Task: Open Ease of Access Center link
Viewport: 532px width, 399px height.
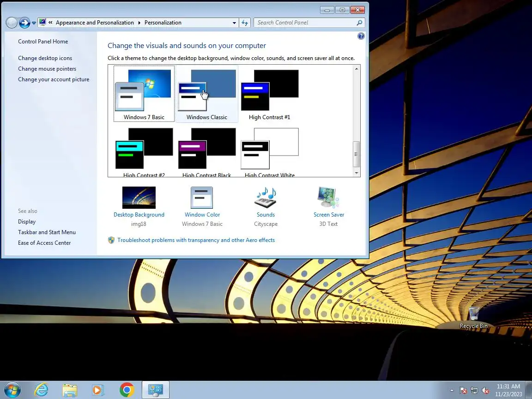Action: click(x=44, y=242)
